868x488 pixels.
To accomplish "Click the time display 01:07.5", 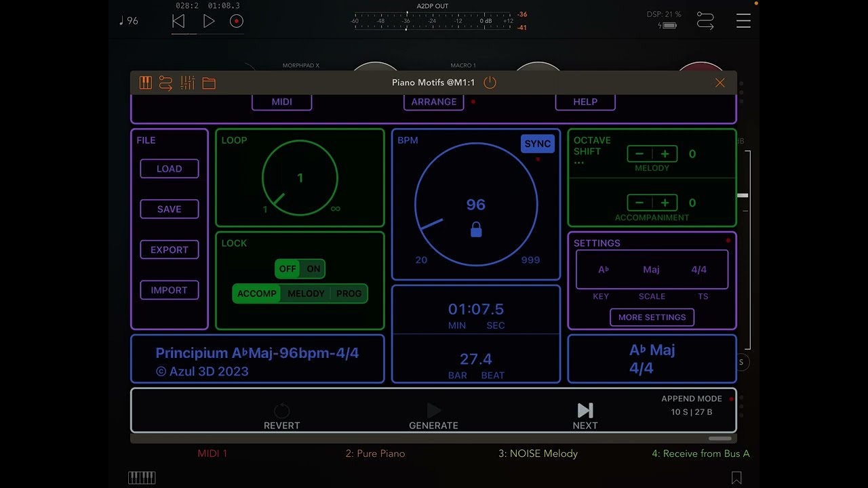I will pos(476,309).
